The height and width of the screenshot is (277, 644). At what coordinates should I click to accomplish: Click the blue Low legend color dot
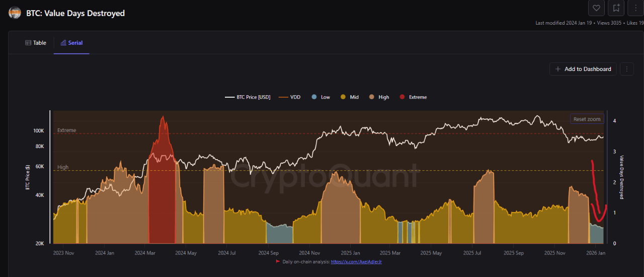coord(314,97)
